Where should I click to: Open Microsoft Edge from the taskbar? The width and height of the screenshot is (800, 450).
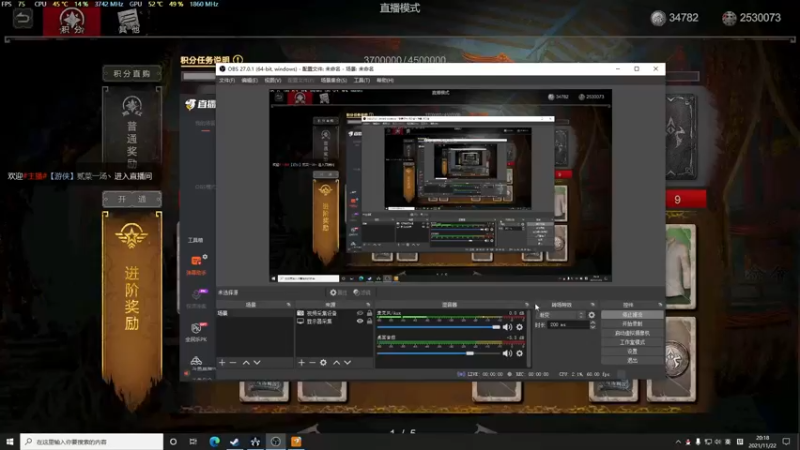point(214,442)
